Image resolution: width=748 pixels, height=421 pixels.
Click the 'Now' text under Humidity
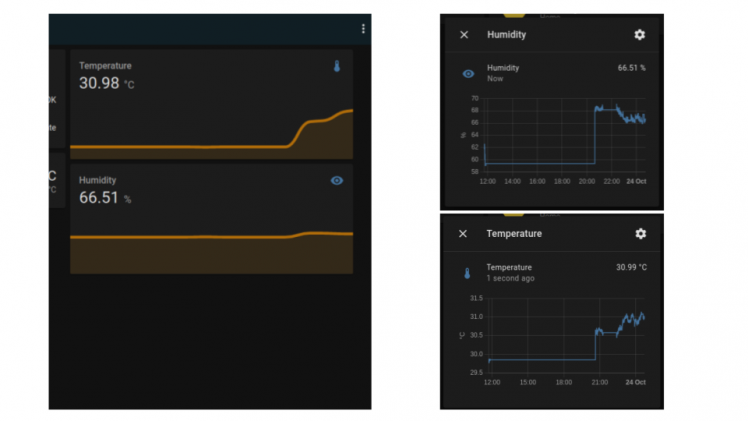point(495,79)
